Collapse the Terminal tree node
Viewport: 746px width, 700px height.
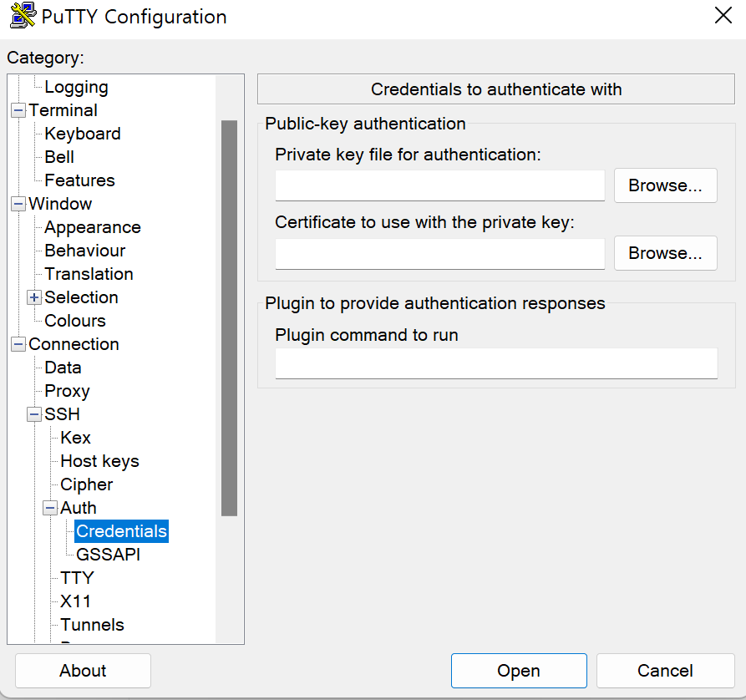pyautogui.click(x=18, y=110)
